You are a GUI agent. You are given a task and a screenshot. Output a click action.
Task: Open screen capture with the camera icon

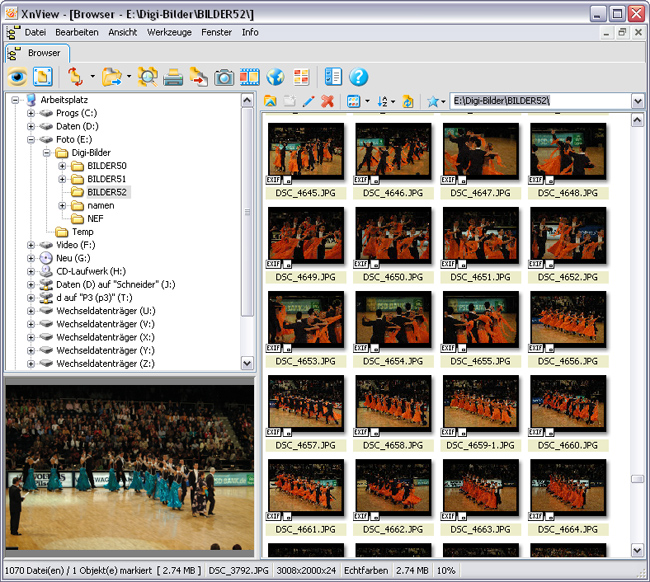[225, 77]
